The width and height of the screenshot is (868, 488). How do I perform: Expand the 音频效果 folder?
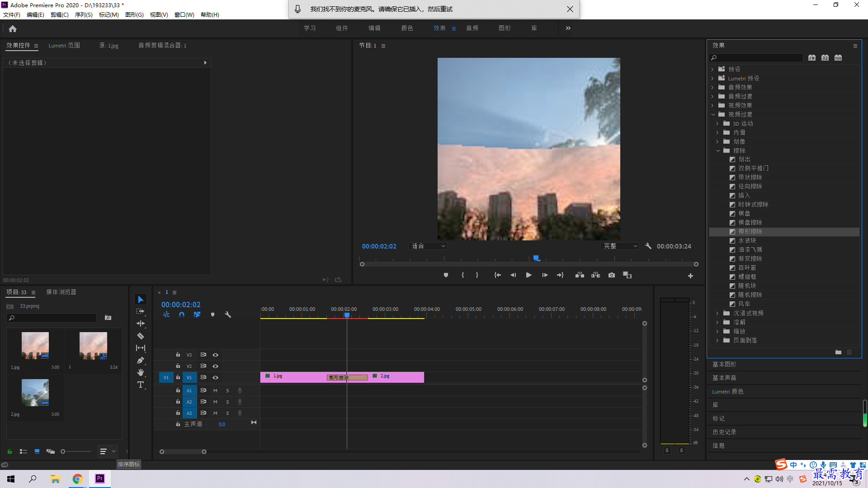(x=712, y=87)
